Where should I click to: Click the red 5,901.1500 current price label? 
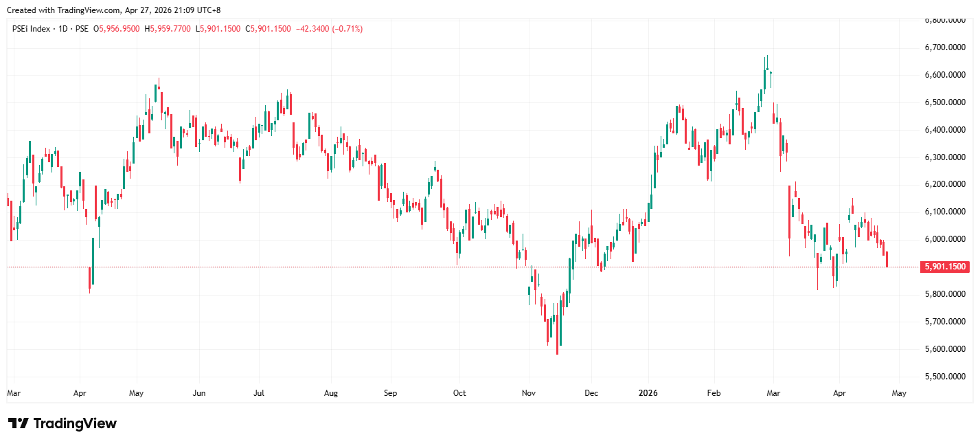pyautogui.click(x=945, y=267)
